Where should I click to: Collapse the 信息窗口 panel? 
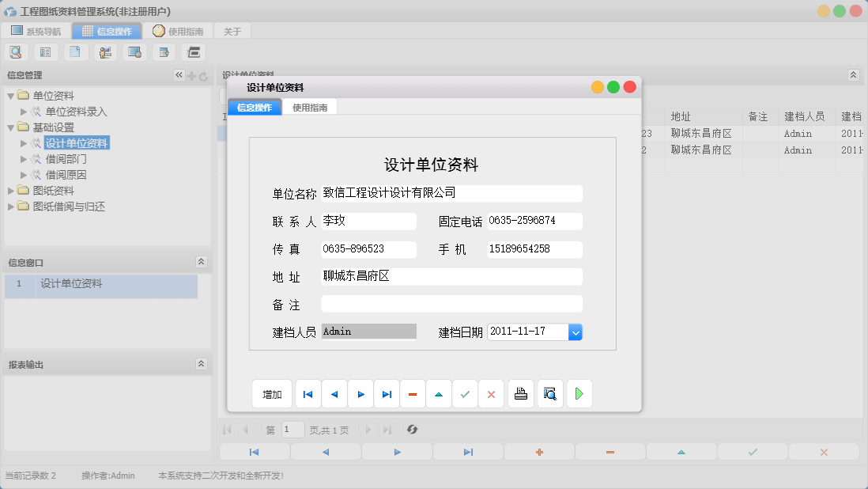[200, 261]
